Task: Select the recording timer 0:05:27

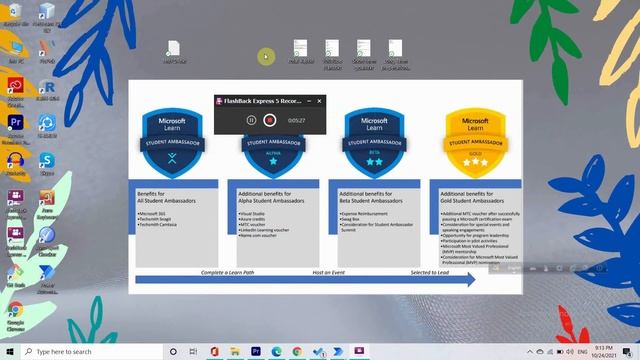Action: pyautogui.click(x=296, y=120)
